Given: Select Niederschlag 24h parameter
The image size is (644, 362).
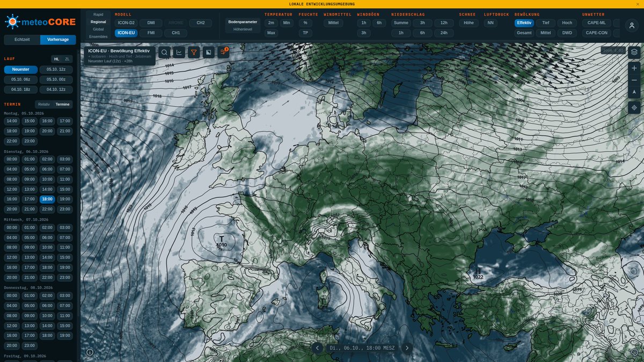Looking at the screenshot, I should coord(444,33).
